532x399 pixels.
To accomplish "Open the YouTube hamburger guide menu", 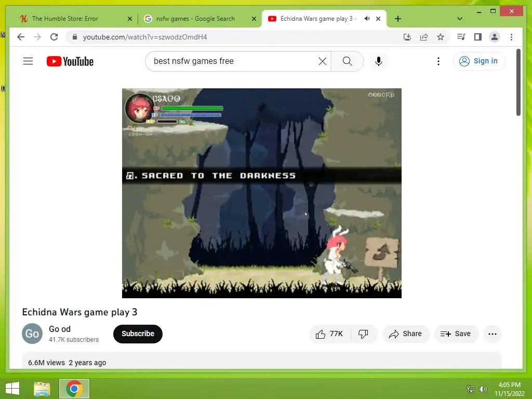I will click(28, 61).
